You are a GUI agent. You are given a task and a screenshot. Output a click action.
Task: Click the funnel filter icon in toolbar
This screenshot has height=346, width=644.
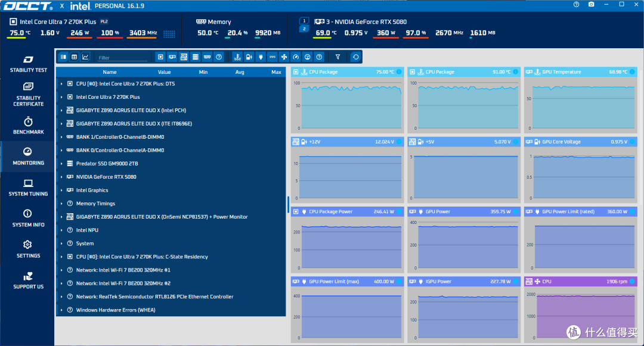click(338, 57)
